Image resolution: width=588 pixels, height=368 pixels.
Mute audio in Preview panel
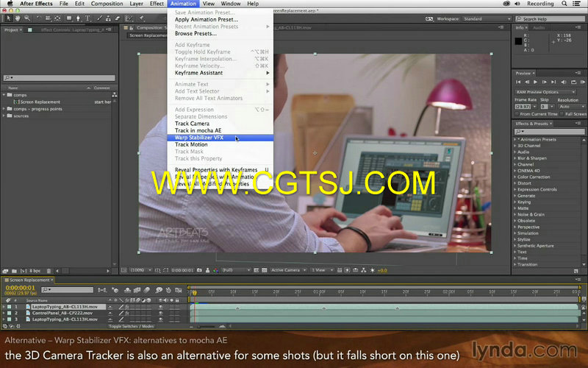point(563,82)
